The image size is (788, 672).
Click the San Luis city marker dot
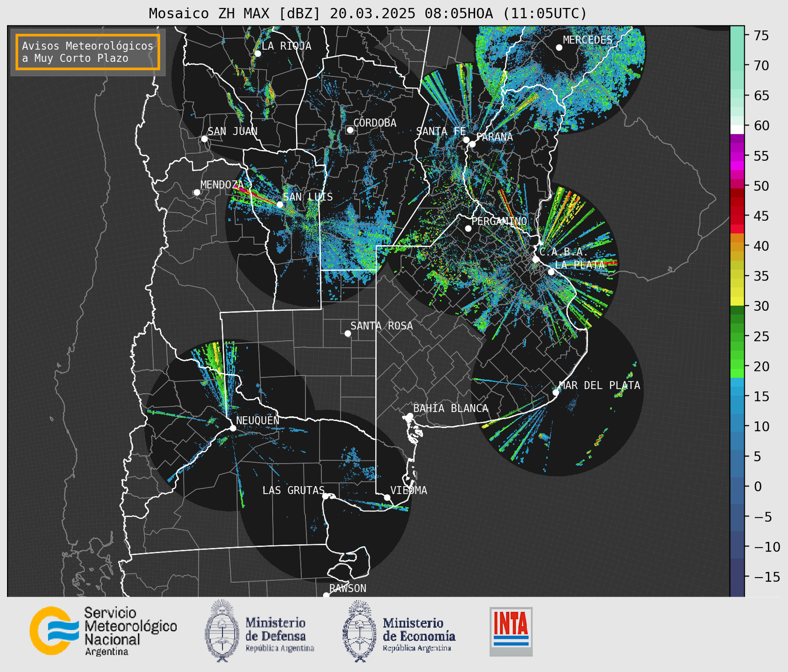280,205
